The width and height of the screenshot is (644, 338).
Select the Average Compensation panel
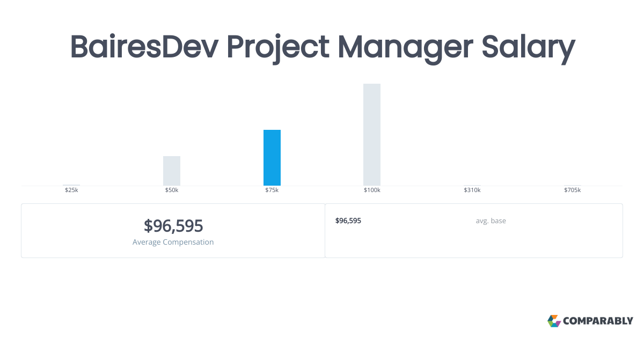point(173,231)
